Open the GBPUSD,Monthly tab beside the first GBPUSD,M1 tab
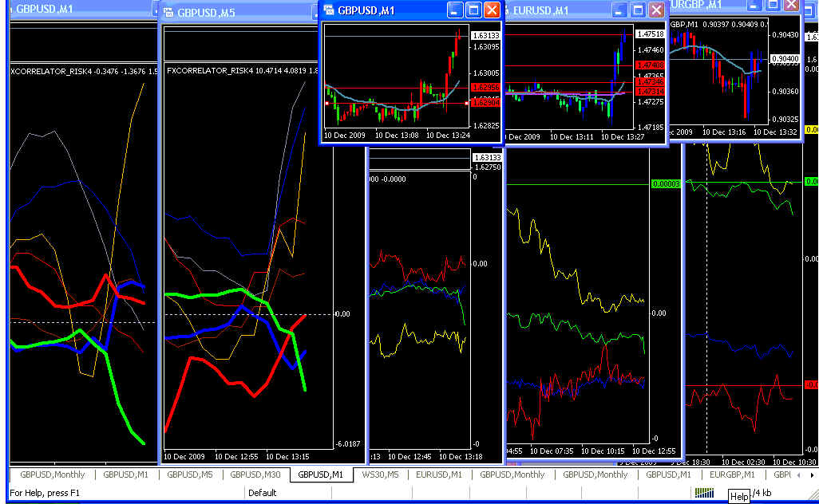Screen dimensions: 819x504 point(52,474)
